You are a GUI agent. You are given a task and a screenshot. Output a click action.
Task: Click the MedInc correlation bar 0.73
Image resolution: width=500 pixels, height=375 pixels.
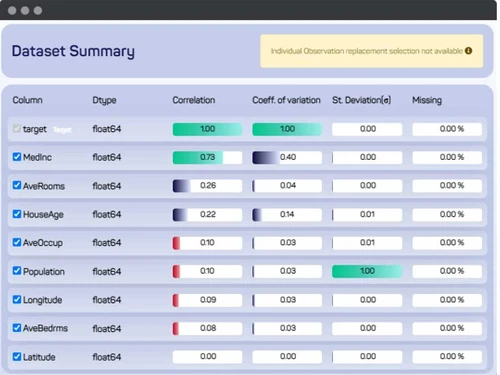click(207, 157)
